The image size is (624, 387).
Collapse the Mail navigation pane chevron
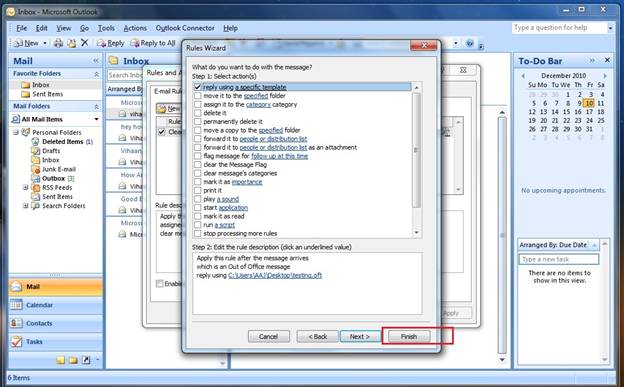pos(96,61)
